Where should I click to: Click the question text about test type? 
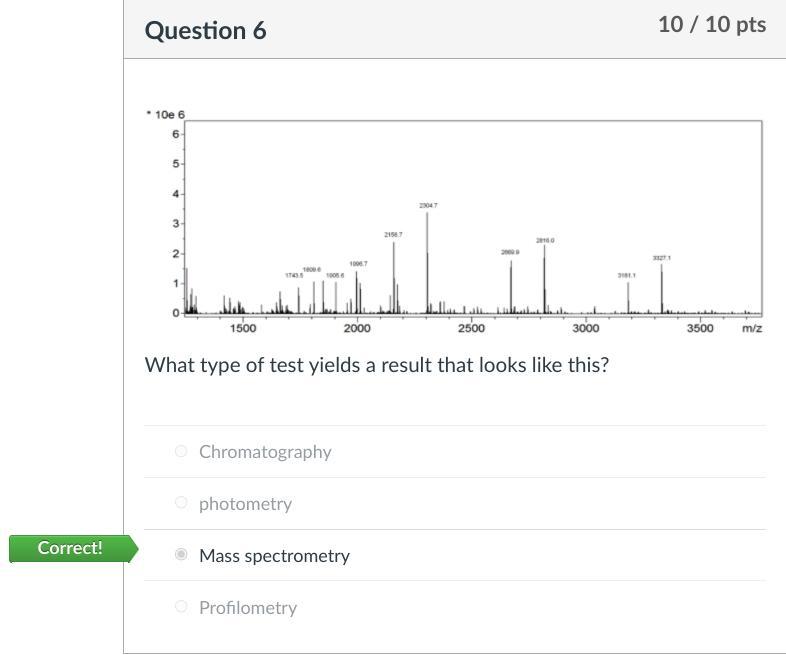(376, 365)
